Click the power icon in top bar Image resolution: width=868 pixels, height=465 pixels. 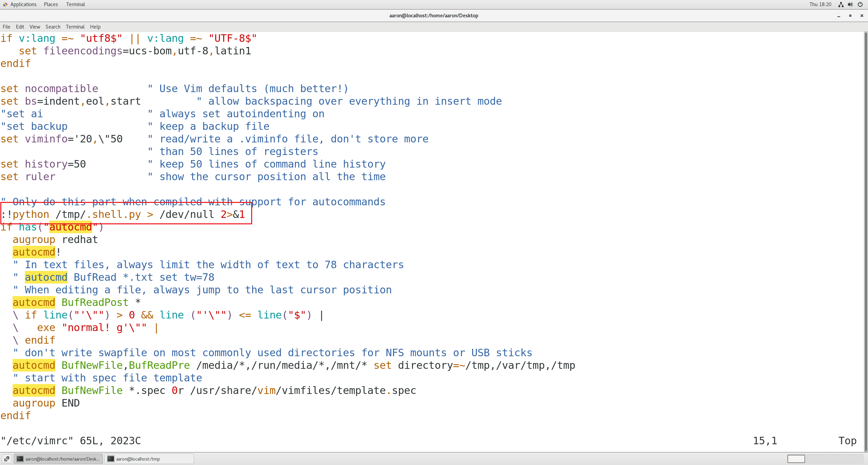[860, 4]
